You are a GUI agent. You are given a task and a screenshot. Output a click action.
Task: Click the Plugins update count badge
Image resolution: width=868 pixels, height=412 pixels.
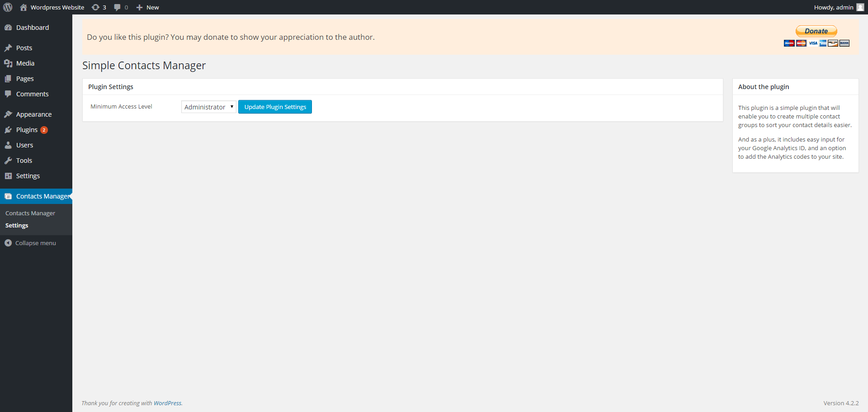(44, 130)
